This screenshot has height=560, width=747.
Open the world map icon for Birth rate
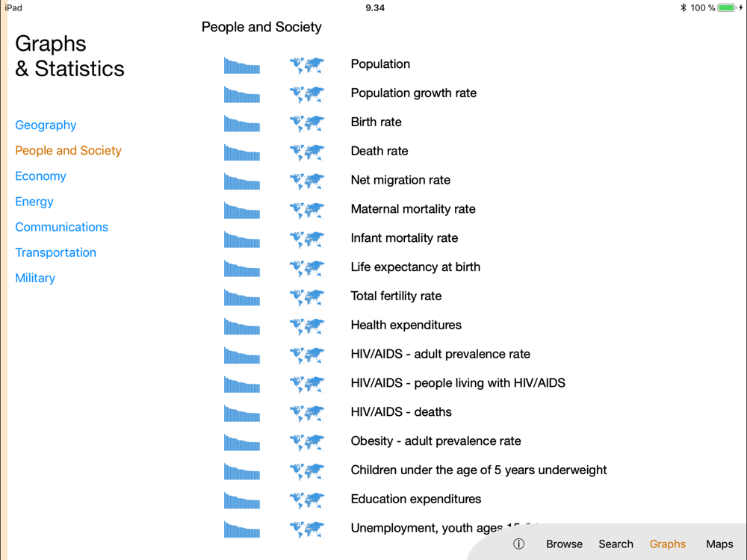click(x=307, y=123)
